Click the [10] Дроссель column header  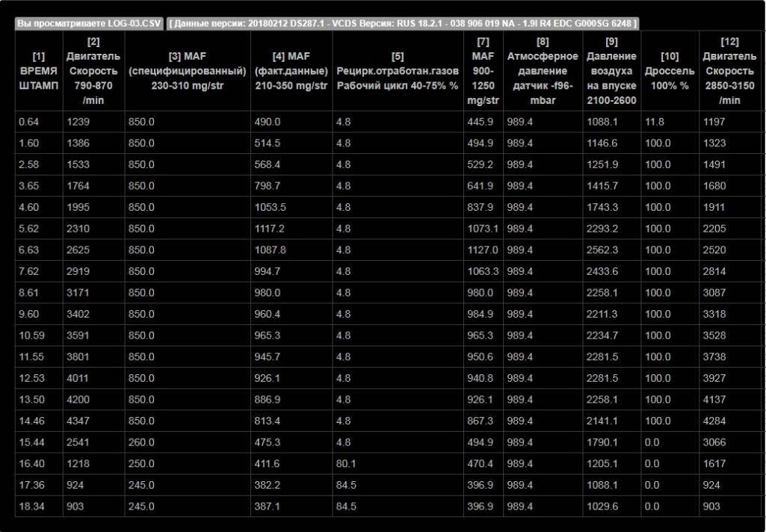pyautogui.click(x=670, y=71)
